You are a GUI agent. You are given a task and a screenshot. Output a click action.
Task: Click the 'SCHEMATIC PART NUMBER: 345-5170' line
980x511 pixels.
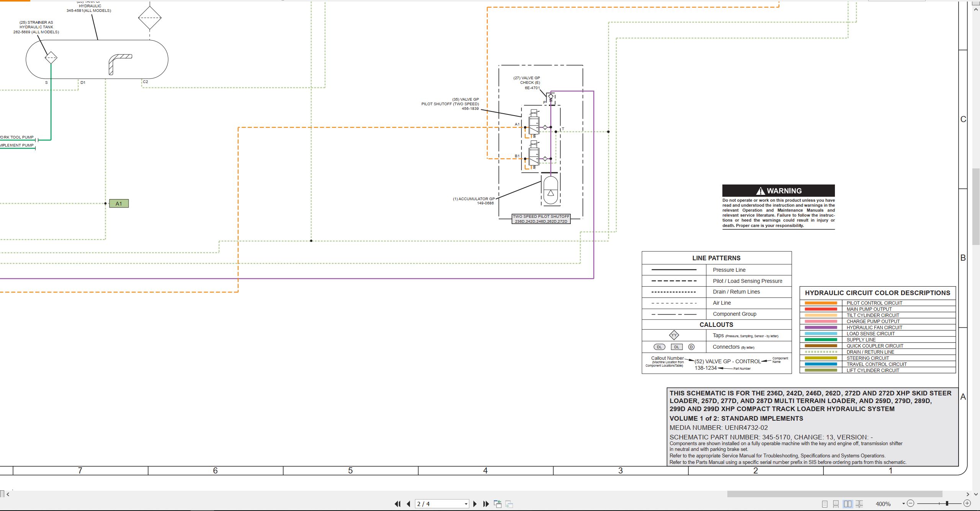[x=771, y=437]
